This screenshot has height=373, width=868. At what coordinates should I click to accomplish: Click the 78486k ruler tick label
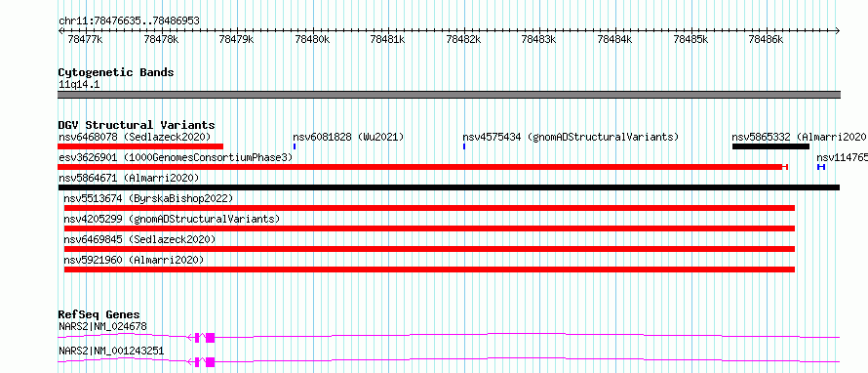[x=767, y=39]
